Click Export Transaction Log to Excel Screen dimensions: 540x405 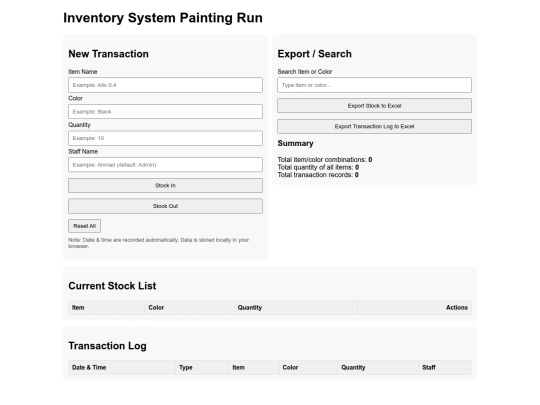pyautogui.click(x=374, y=126)
